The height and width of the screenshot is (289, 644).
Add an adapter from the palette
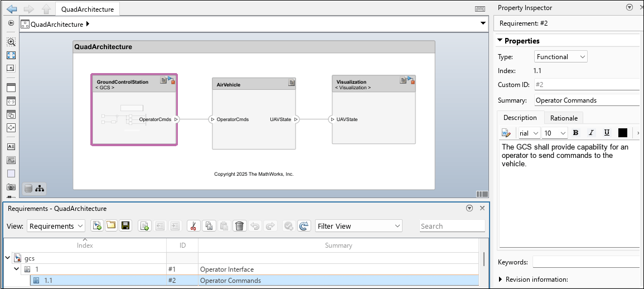coord(12,128)
